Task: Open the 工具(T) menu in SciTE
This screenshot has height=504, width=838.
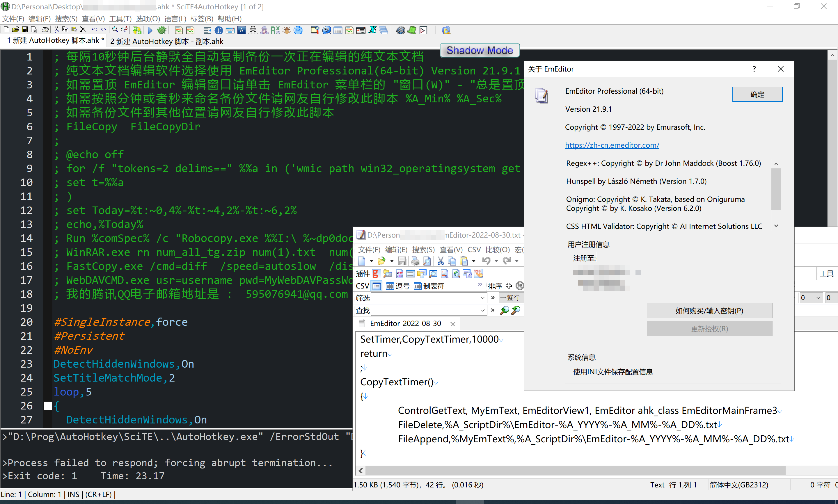Action: (x=120, y=19)
